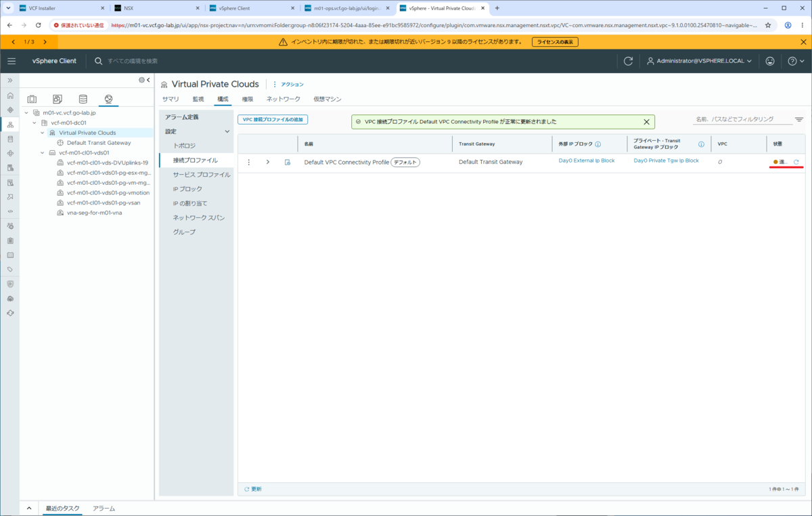Open IP ブロック settings page
This screenshot has width=812, height=516.
pyautogui.click(x=187, y=189)
